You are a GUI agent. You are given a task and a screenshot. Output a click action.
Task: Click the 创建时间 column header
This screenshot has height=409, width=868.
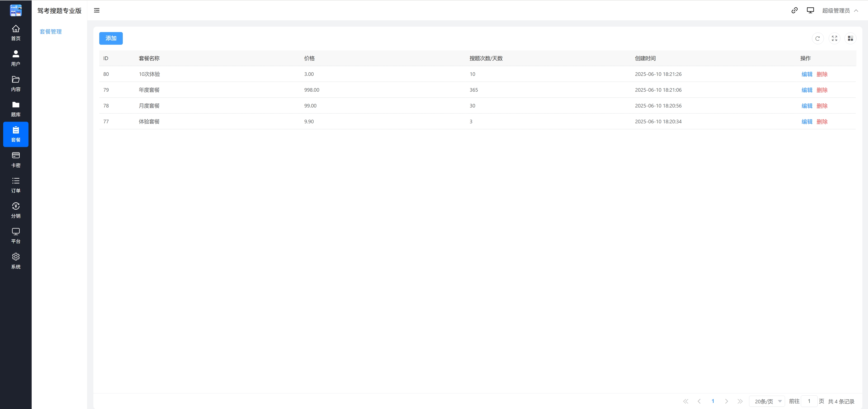(645, 58)
